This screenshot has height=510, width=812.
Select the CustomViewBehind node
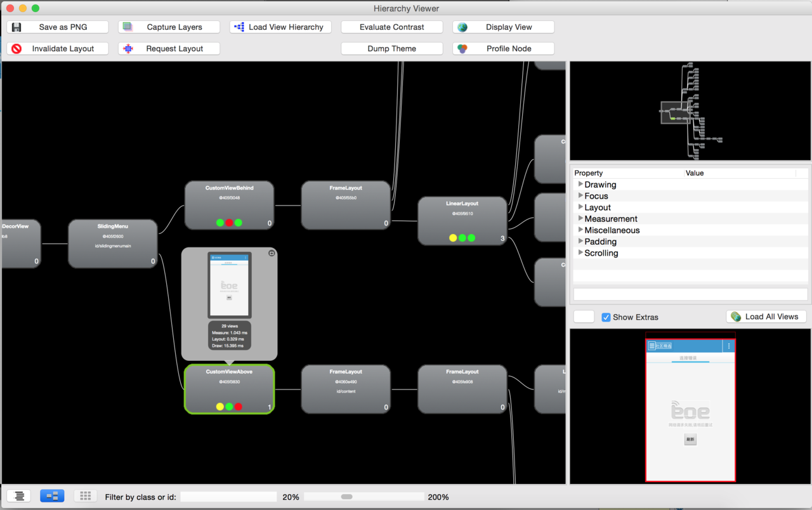pyautogui.click(x=229, y=205)
